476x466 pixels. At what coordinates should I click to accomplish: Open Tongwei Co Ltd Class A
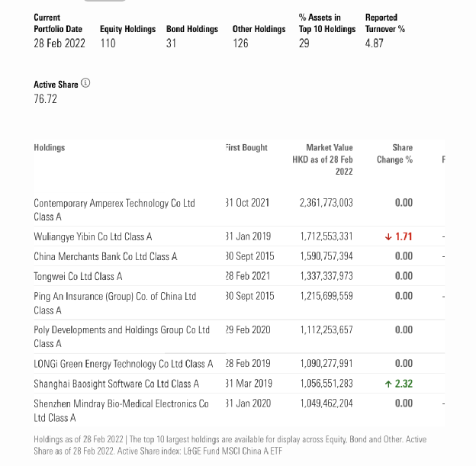point(79,276)
